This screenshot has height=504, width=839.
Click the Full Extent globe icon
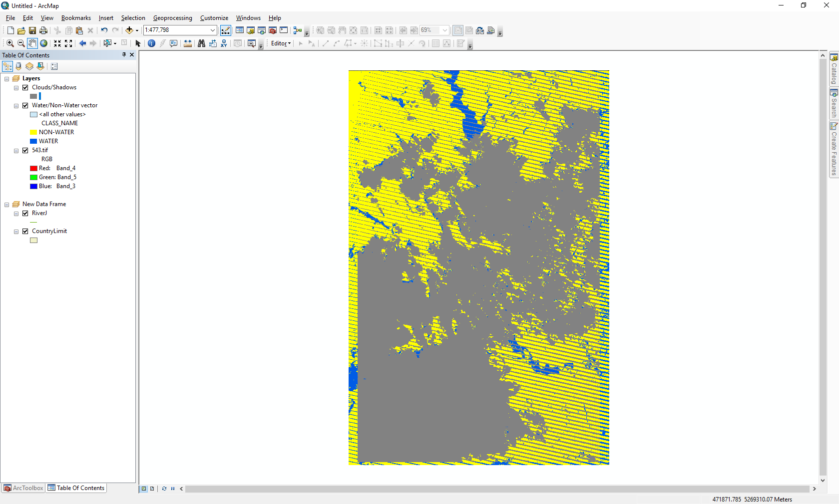pyautogui.click(x=44, y=43)
